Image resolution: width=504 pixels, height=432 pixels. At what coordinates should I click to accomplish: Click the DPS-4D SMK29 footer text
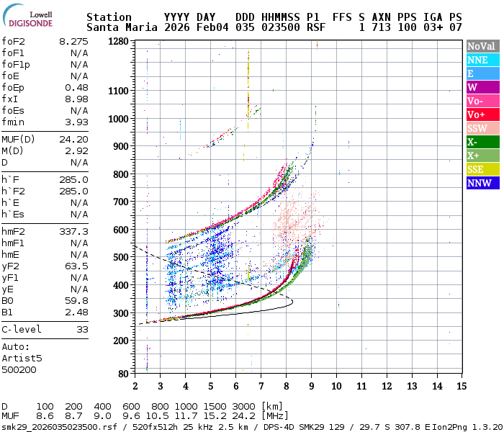(294, 427)
